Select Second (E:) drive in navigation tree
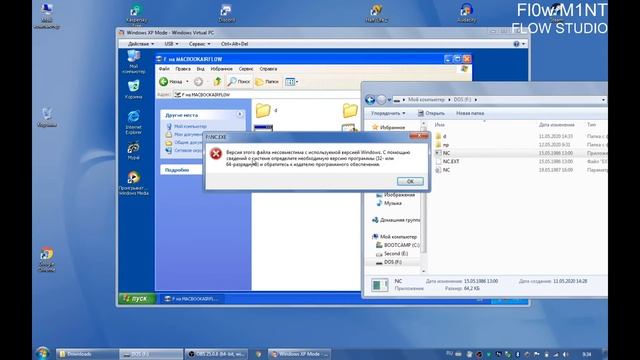Screen dimensions: 640x360 pos(391,254)
